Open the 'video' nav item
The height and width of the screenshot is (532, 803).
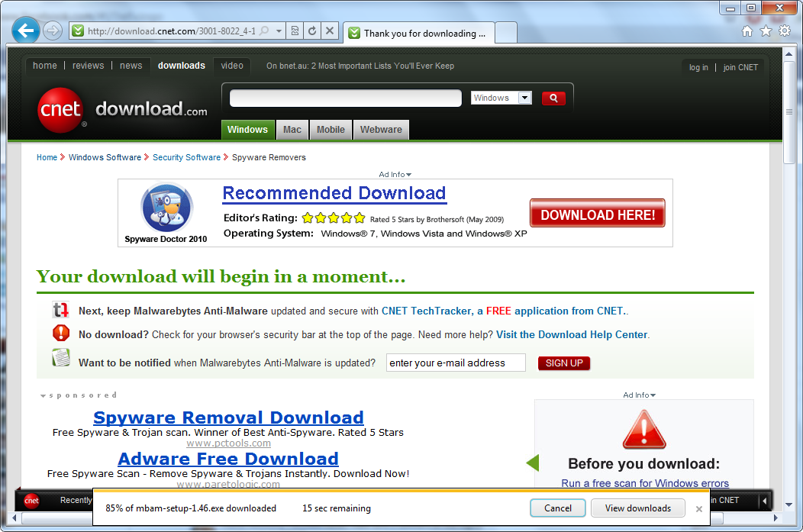tap(232, 66)
